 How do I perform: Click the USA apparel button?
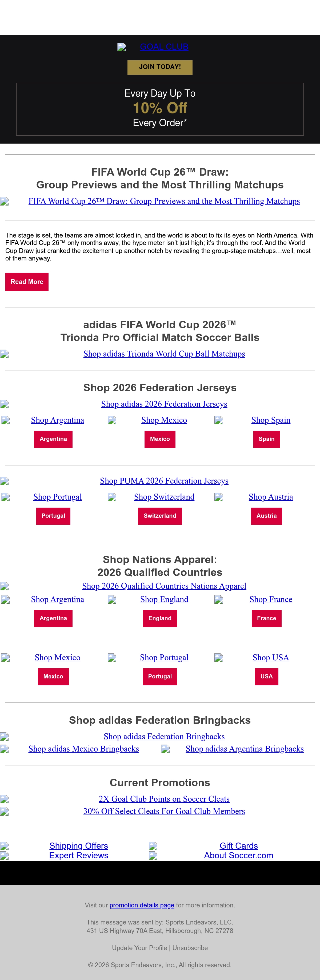266,676
